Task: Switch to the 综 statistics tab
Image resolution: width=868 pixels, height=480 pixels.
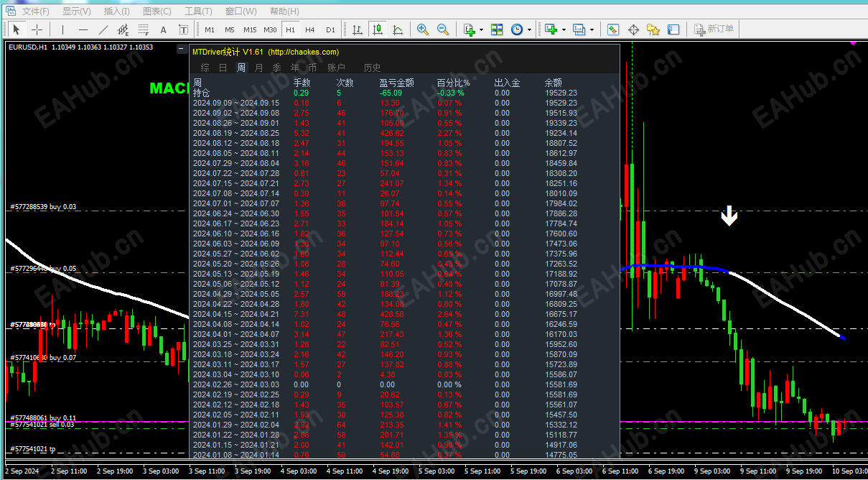Action: pos(205,68)
